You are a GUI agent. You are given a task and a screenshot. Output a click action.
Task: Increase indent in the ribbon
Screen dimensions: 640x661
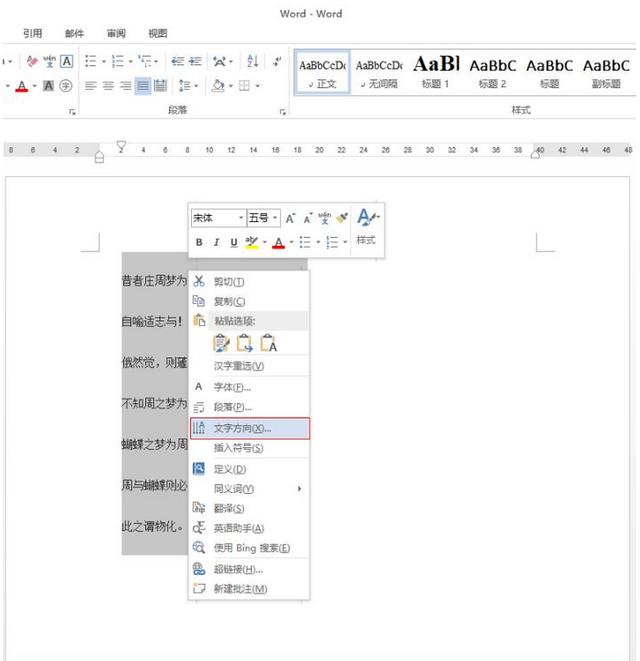coord(195,62)
